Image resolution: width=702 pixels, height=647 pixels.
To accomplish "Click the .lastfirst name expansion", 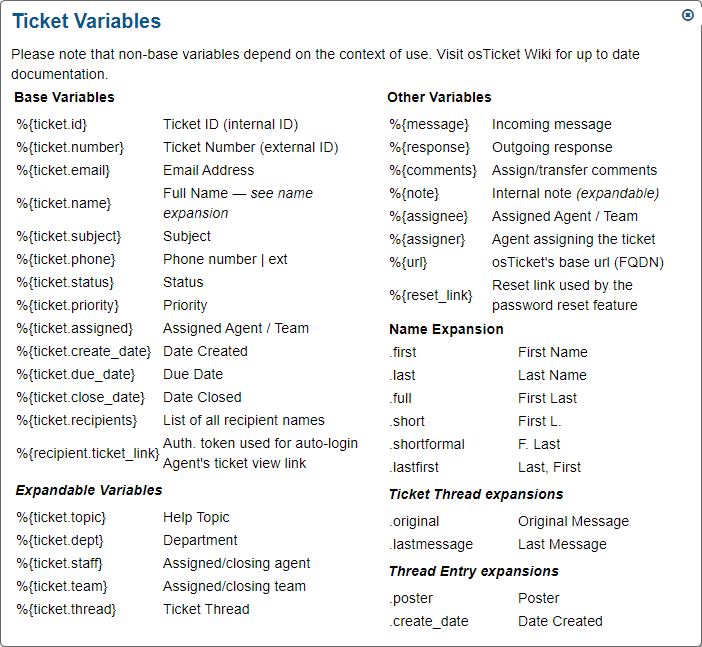I will coord(415,467).
